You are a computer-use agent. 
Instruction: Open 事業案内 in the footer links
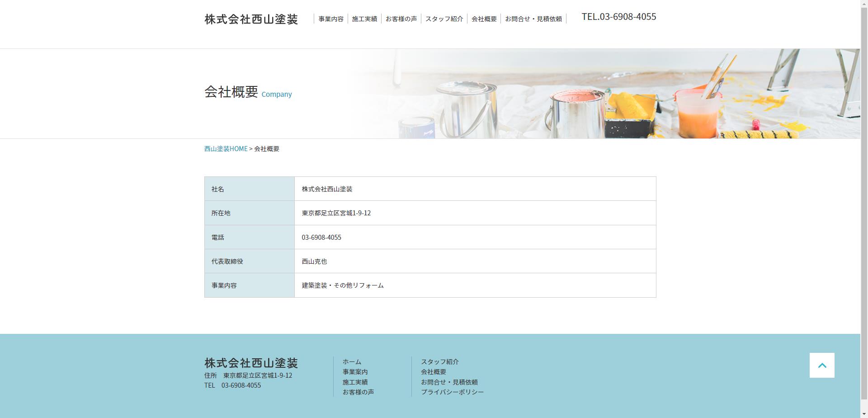click(355, 372)
